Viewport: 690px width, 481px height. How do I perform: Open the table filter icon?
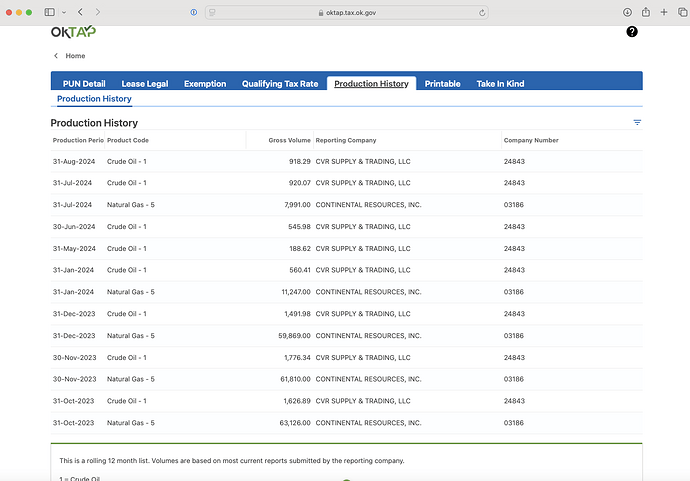tap(637, 122)
